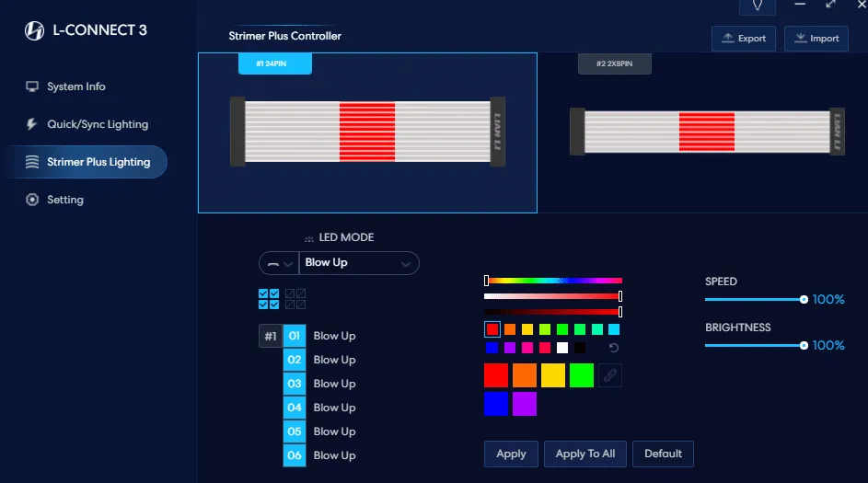Select the large purple color slot
The height and width of the screenshot is (483, 868).
coord(525,404)
